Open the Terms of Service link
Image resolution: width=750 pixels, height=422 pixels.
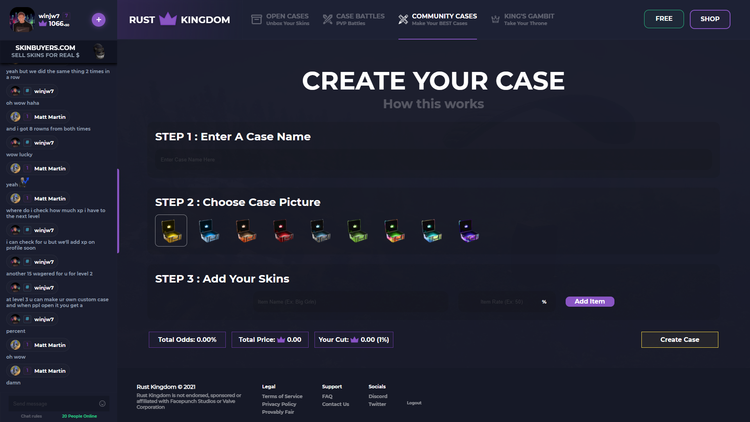(x=282, y=396)
